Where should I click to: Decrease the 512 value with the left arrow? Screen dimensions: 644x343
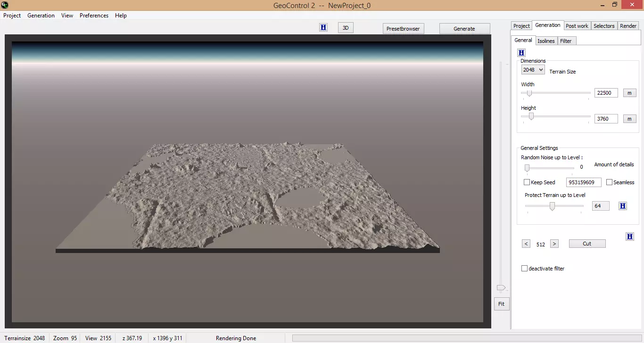point(526,244)
